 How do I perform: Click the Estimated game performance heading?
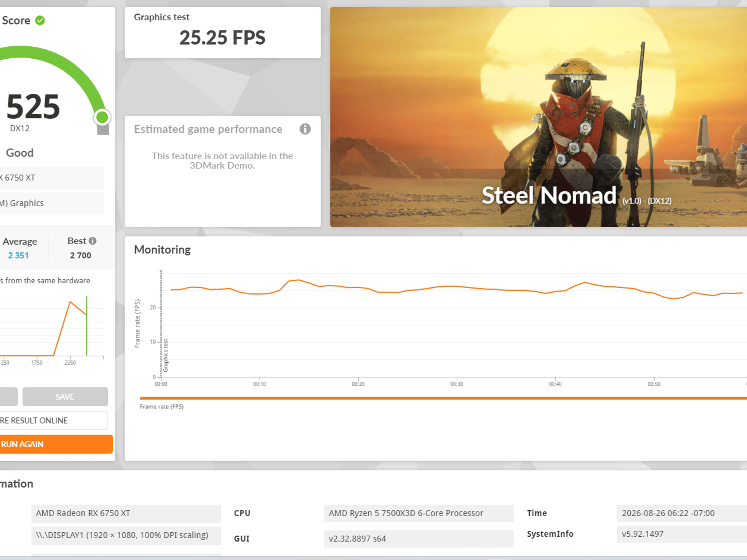208,129
